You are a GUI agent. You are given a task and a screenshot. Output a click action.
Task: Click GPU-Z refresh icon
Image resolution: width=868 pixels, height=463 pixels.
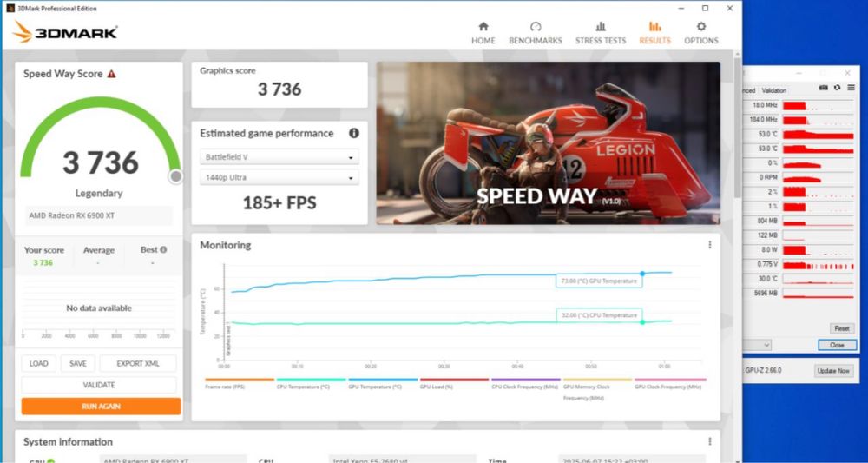click(837, 88)
